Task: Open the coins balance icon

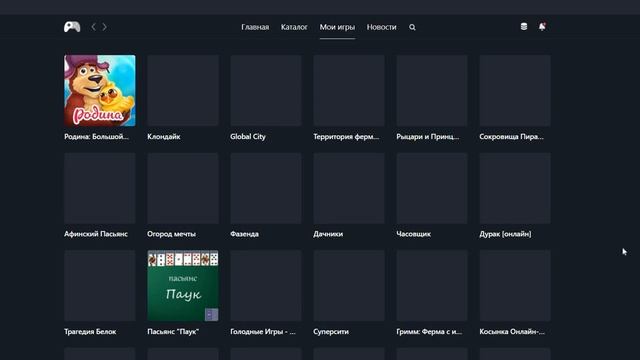Action: point(524,27)
